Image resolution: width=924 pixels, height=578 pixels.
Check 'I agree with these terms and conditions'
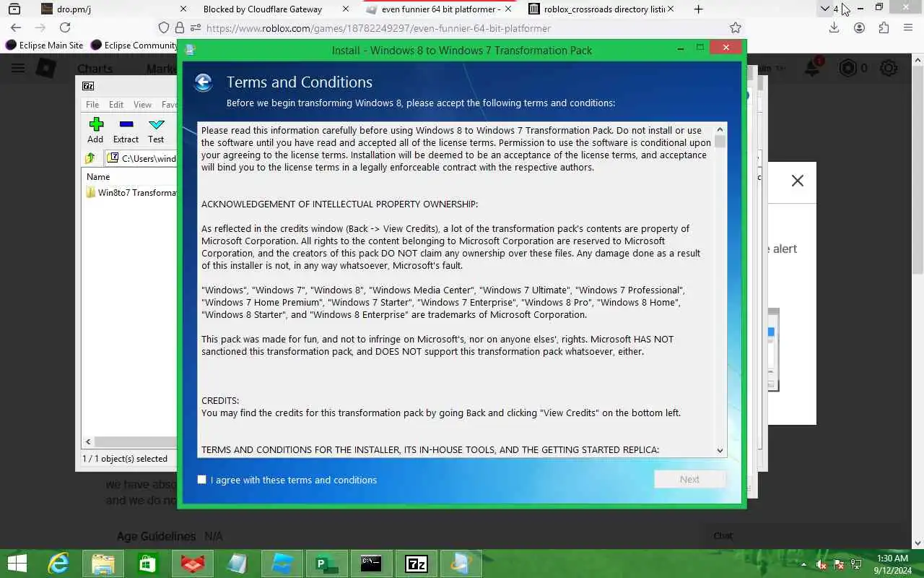click(202, 480)
